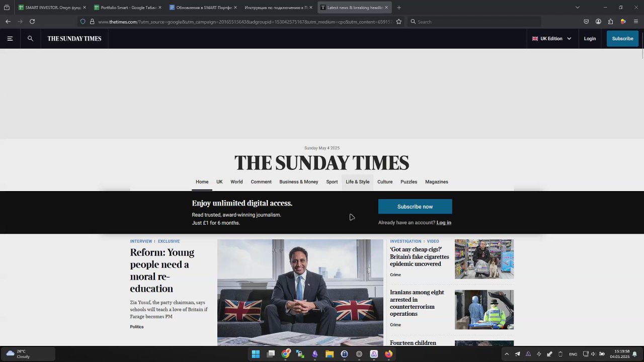Open the Pocket save icon in toolbar

pyautogui.click(x=586, y=22)
